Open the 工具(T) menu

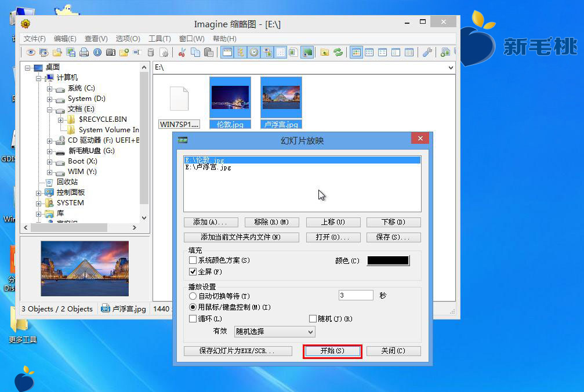[x=160, y=39]
